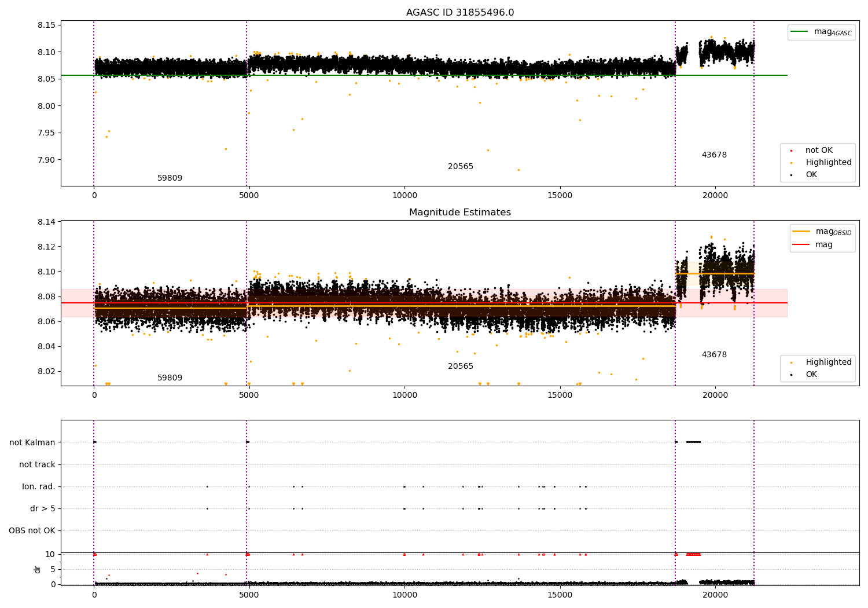The width and height of the screenshot is (868, 608).
Task: Select the red 'mag' legend entry
Action: [x=812, y=245]
